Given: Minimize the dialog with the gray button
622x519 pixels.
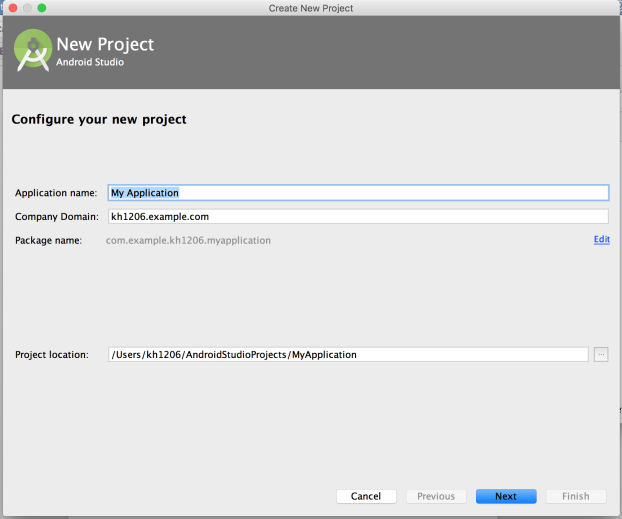Looking at the screenshot, I should (27, 8).
